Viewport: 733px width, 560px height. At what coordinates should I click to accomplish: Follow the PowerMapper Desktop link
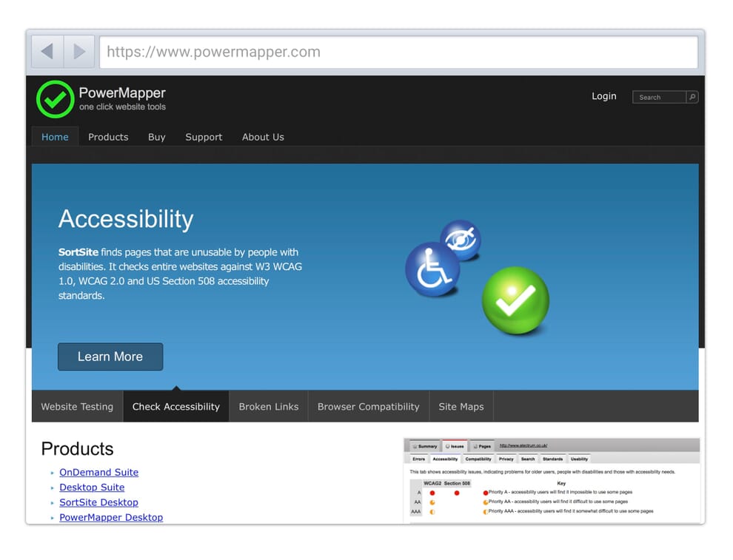point(111,517)
